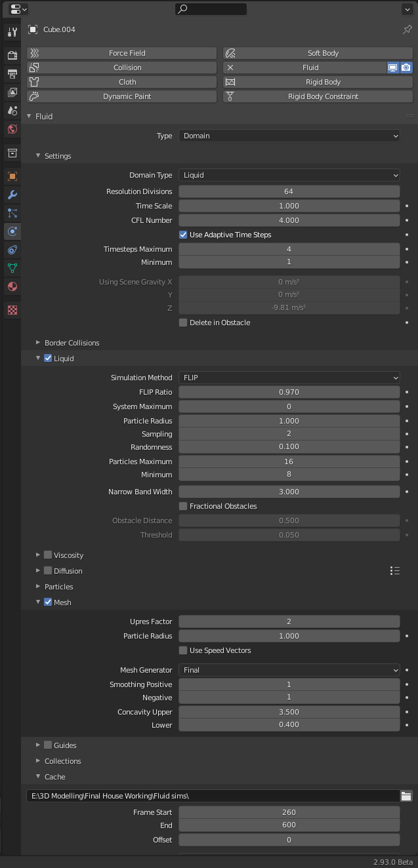Add Rigid Body physics
This screenshot has width=418, height=868.
pyautogui.click(x=318, y=82)
